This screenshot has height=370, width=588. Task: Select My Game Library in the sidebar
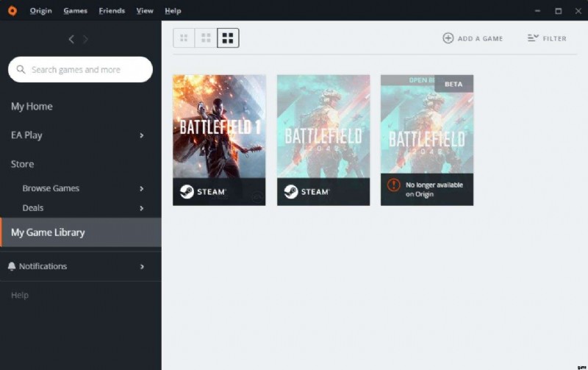coord(81,232)
